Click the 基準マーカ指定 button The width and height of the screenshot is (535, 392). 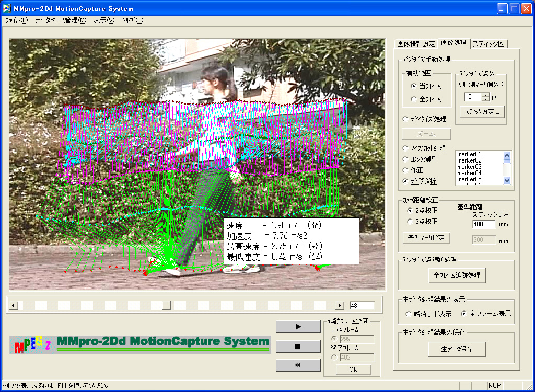tap(426, 238)
